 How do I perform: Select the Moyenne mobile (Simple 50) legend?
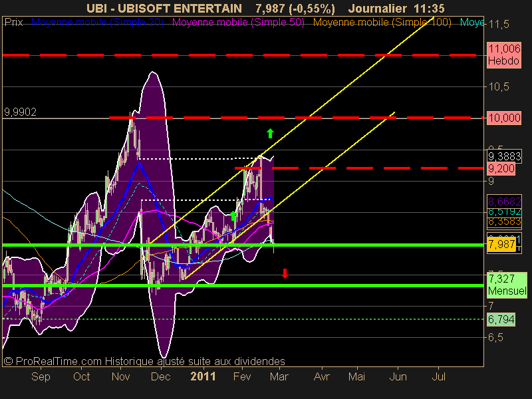pyautogui.click(x=238, y=23)
